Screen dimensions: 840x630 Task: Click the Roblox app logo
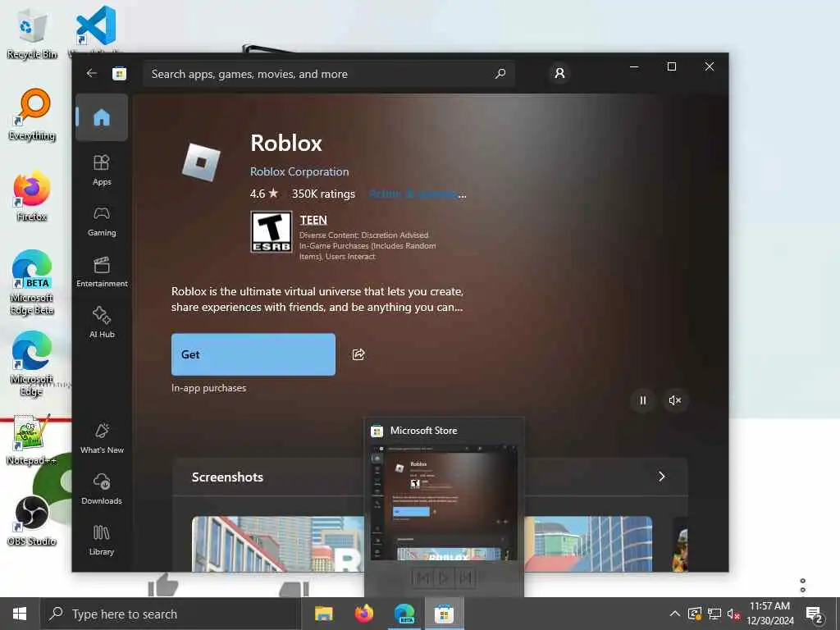(201, 162)
